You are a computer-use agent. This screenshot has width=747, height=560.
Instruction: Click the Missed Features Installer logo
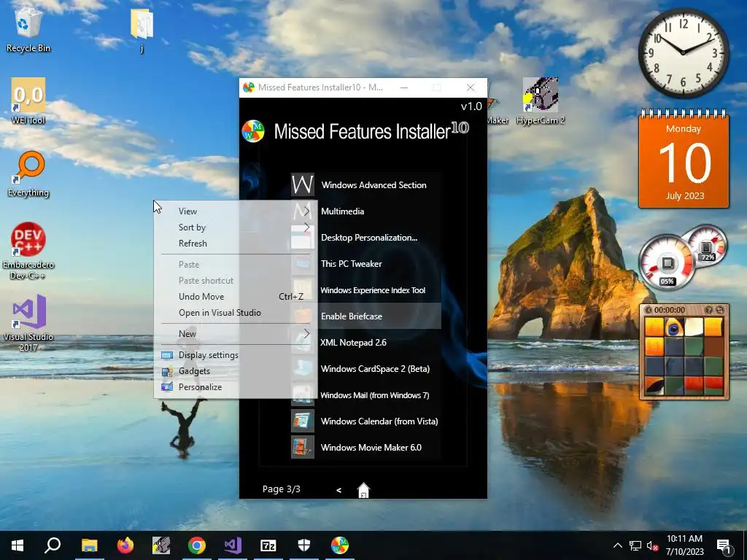click(x=253, y=131)
